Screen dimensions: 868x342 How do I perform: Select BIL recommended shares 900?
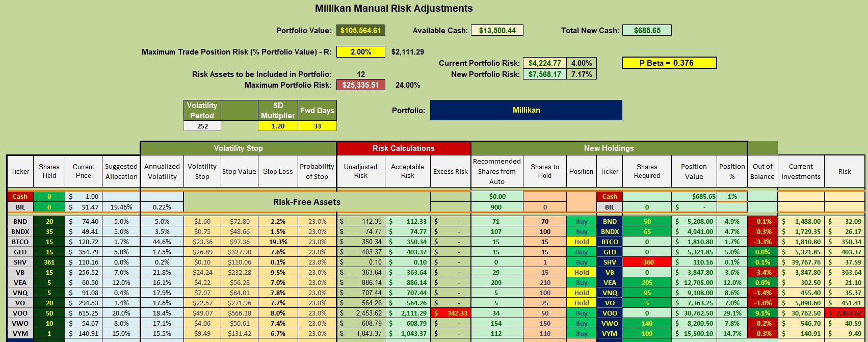497,207
